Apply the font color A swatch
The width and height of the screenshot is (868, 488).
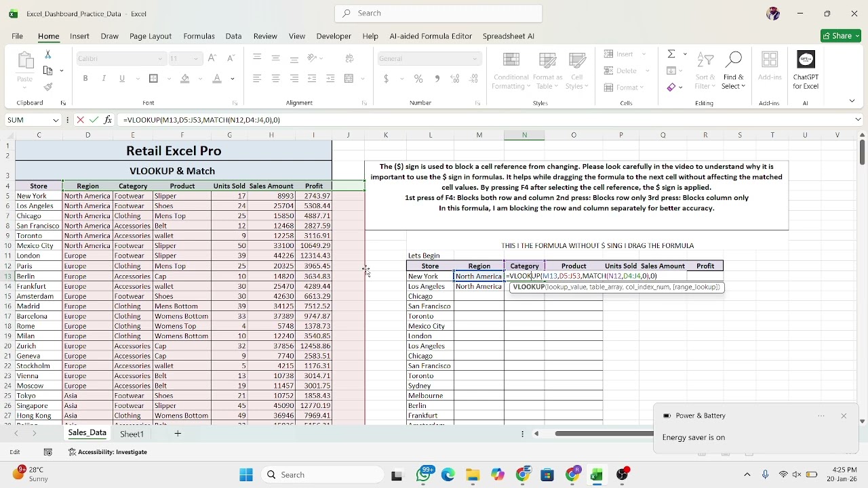pyautogui.click(x=217, y=79)
